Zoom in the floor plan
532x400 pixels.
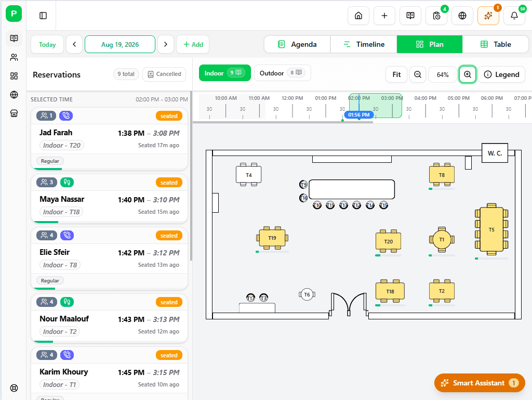click(468, 74)
